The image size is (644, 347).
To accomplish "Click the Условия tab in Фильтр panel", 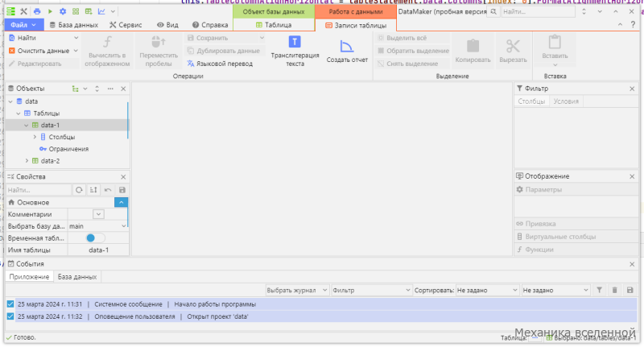I will [x=566, y=101].
